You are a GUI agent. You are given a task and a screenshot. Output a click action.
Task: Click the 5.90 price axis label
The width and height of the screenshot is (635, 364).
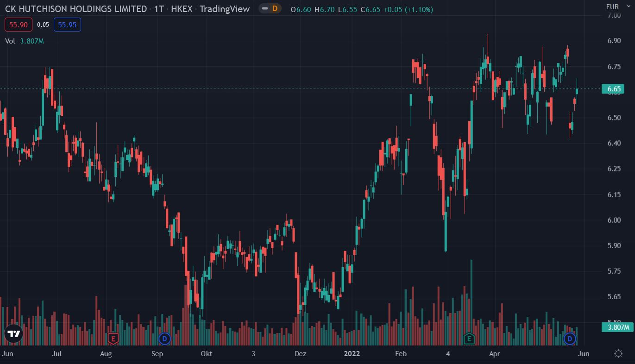pyautogui.click(x=614, y=245)
